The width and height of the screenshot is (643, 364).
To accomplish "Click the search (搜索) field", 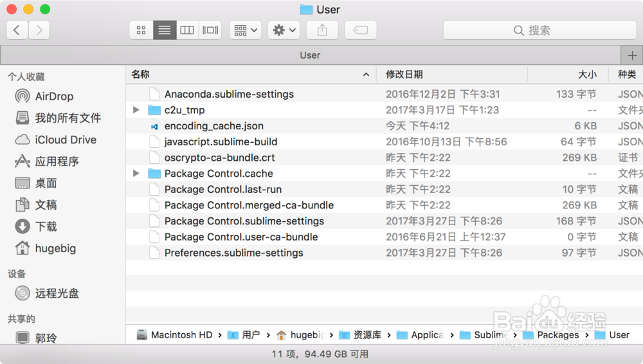I will (539, 30).
